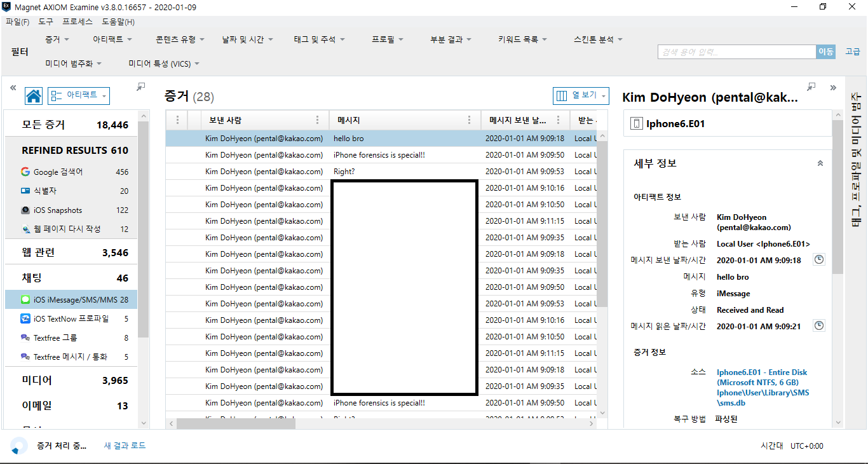Collapse details panel with double chevron

pos(833,88)
